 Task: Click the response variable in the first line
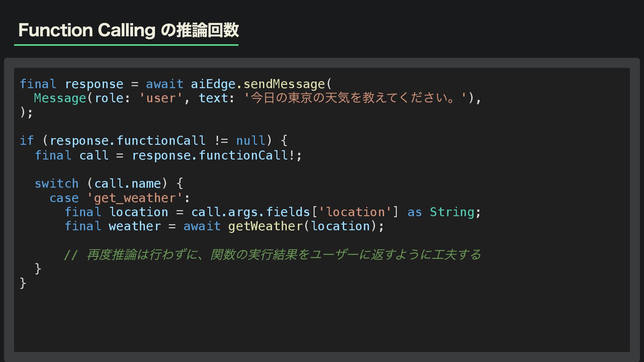pos(94,84)
